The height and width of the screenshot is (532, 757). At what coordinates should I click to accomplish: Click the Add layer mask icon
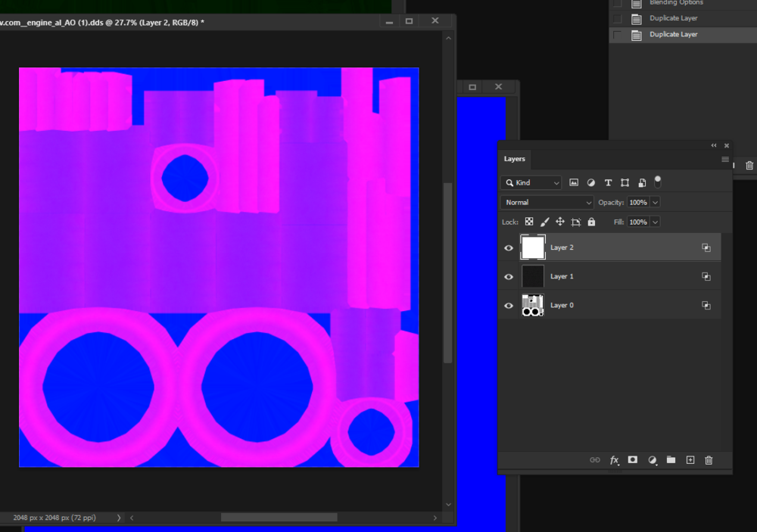pyautogui.click(x=633, y=460)
